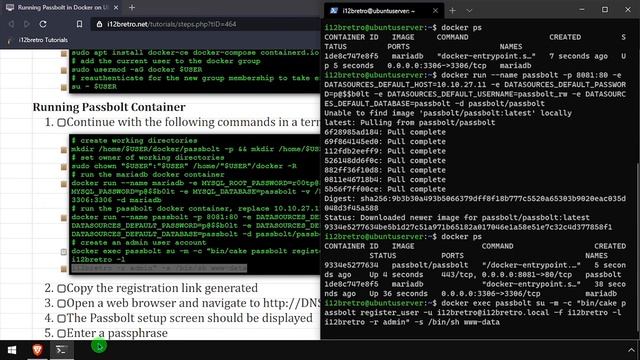Click the 'Digest: sha256' line in terminal

click(475, 203)
